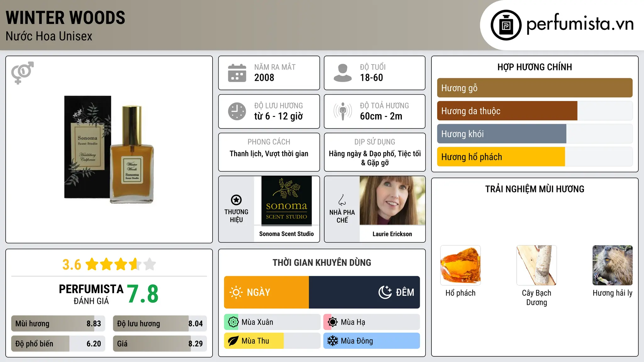The height and width of the screenshot is (362, 644).
Task: Click the 'từ 6 - 12 giờ' longevity value
Action: coord(278,116)
